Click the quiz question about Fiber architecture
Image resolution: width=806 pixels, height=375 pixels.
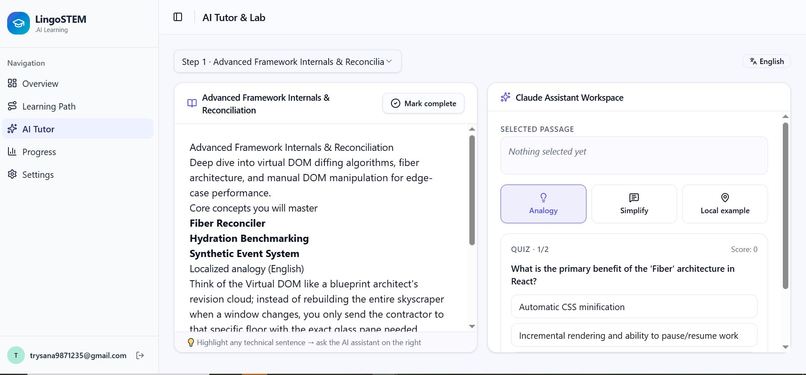[622, 275]
